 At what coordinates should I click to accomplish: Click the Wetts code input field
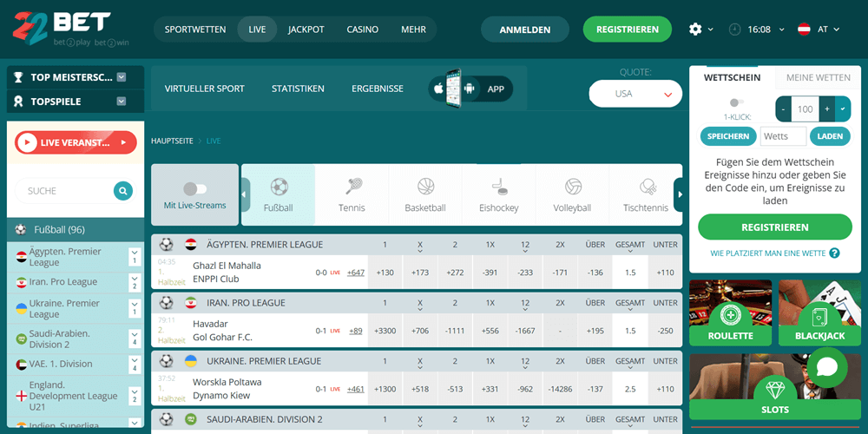pyautogui.click(x=783, y=136)
